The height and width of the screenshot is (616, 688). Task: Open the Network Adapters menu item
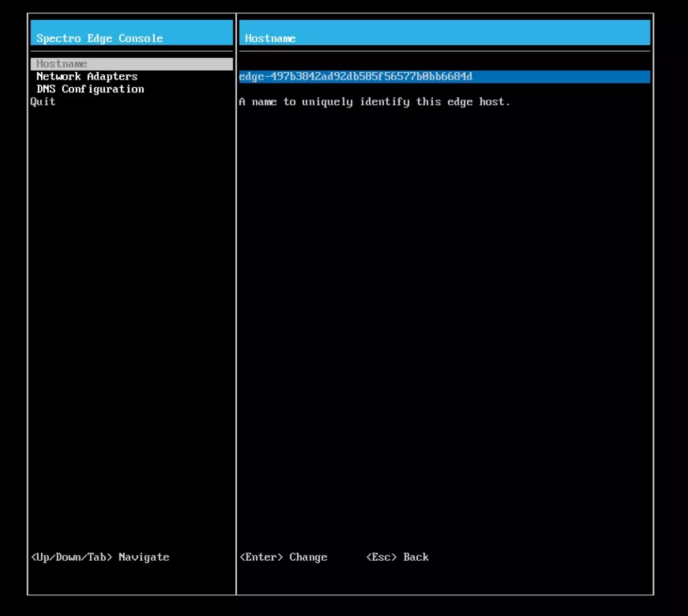pyautogui.click(x=87, y=76)
